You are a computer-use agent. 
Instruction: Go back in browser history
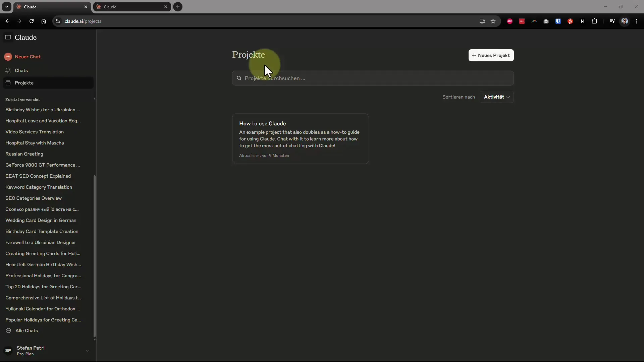tap(7, 21)
